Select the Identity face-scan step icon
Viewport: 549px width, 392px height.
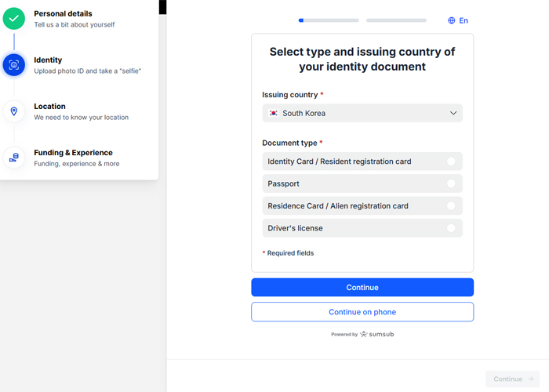[x=14, y=65]
